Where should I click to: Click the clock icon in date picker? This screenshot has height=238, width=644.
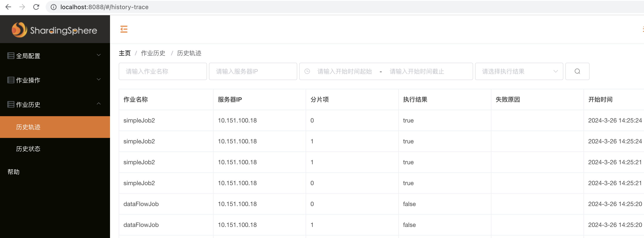(307, 71)
